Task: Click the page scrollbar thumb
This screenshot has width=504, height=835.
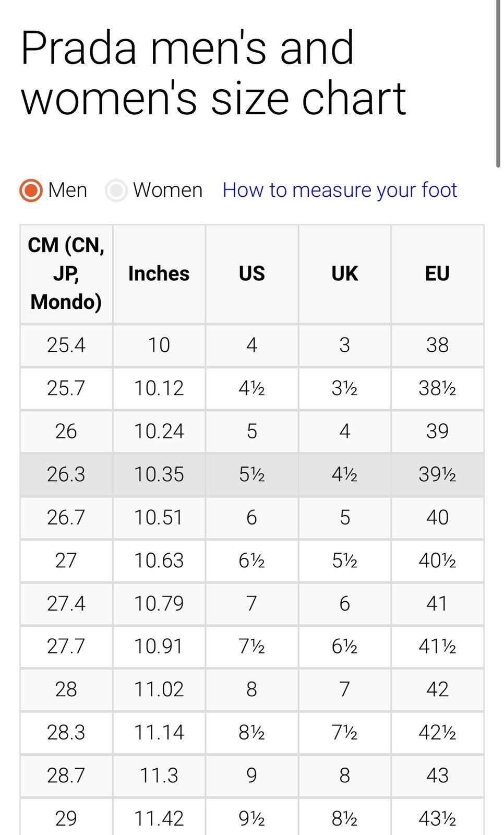Action: point(498,83)
